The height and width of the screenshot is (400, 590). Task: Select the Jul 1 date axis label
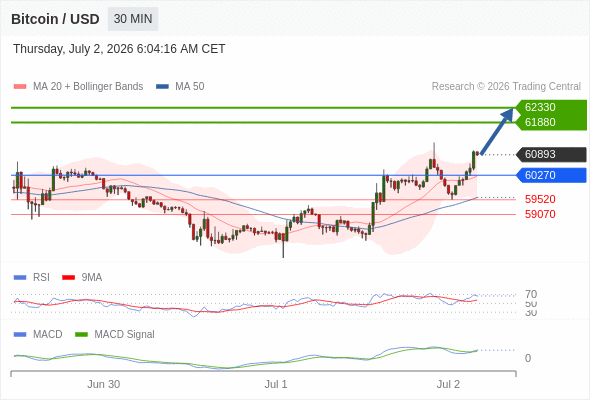tap(275, 384)
